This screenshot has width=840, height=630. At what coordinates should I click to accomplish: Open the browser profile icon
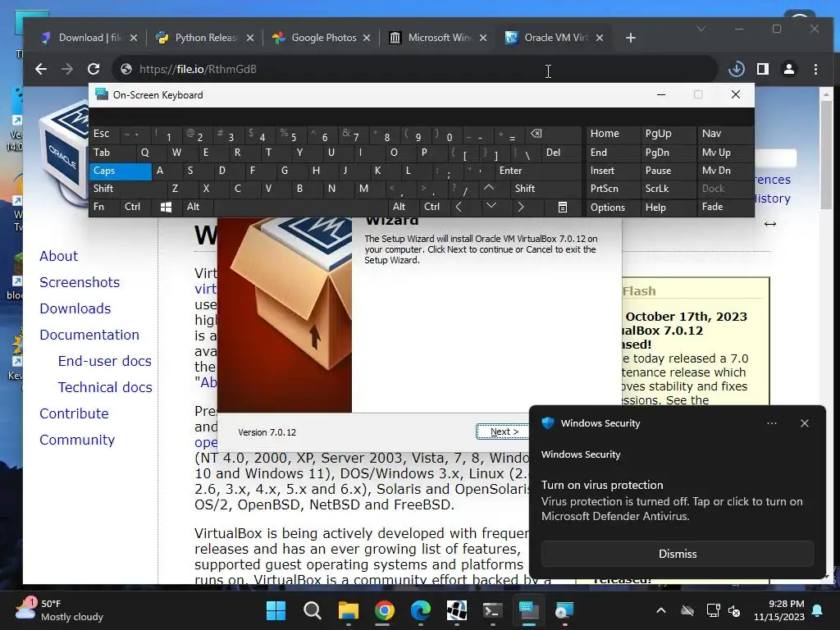[x=789, y=69]
